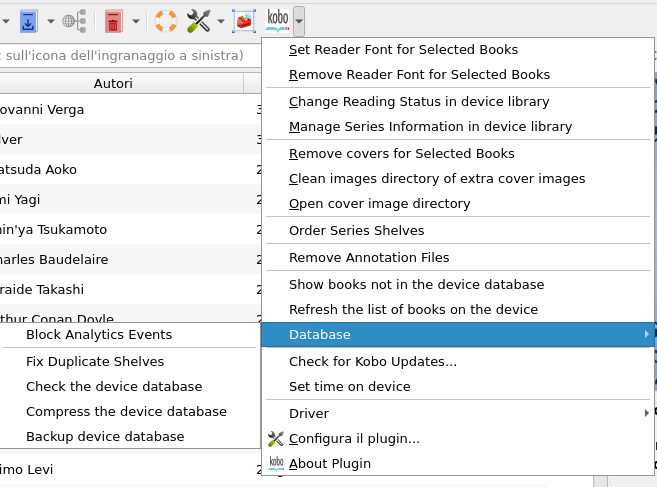Image resolution: width=657 pixels, height=487 pixels.
Task: Click the Kobo Utilities toolbar icon
Action: (278, 20)
